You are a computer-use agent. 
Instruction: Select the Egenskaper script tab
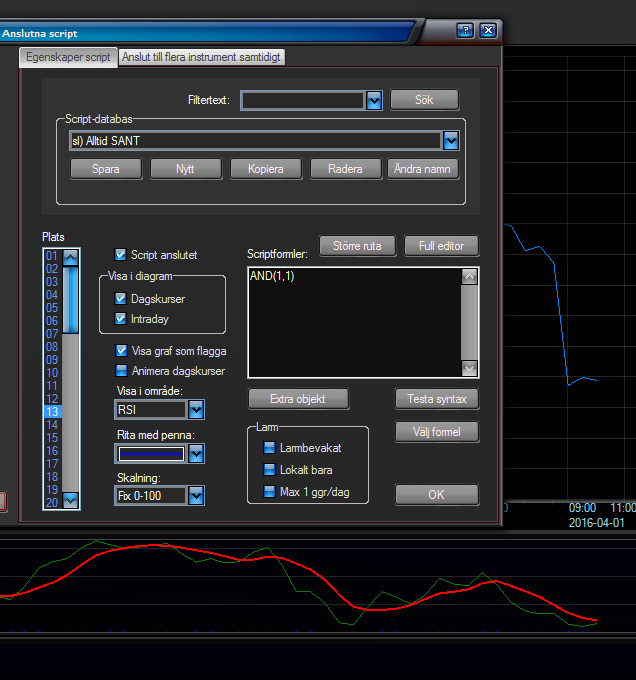(69, 57)
